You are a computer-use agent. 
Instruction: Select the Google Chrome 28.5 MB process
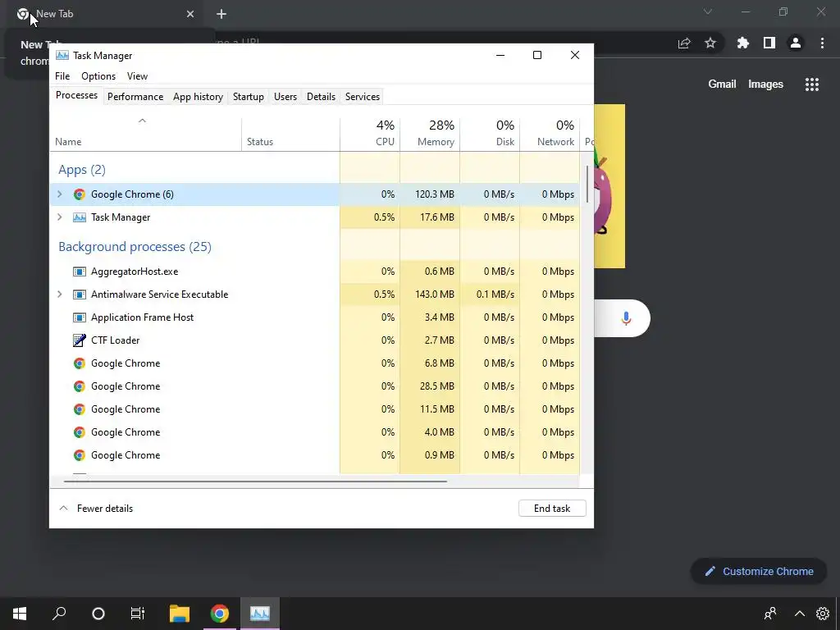coord(314,386)
